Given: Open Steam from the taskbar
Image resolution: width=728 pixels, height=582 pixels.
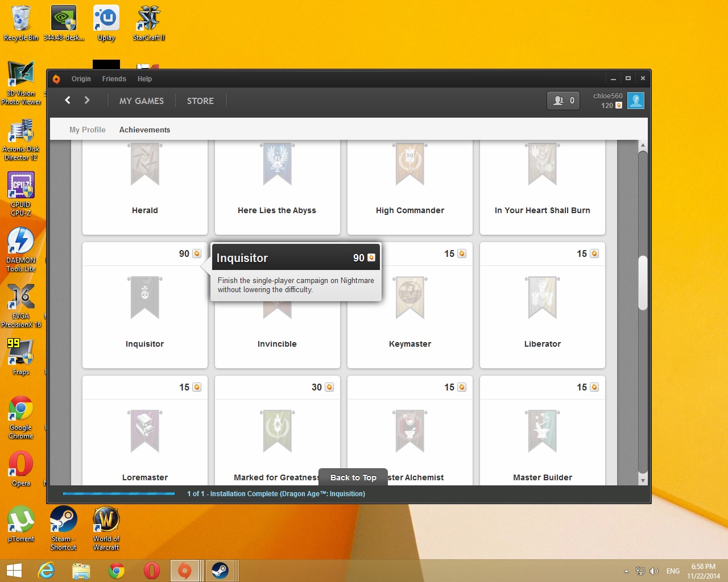Looking at the screenshot, I should pyautogui.click(x=220, y=570).
